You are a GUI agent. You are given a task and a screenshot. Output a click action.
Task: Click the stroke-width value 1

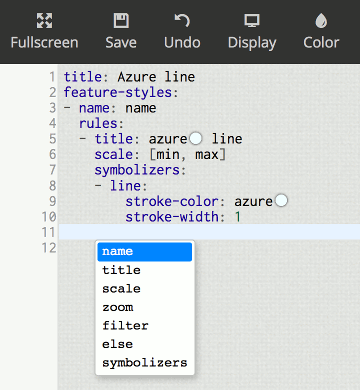click(x=238, y=217)
